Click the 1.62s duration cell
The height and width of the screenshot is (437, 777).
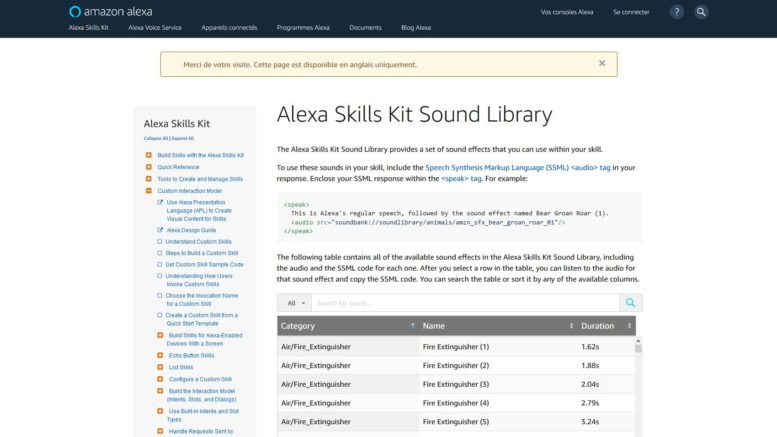coord(590,346)
